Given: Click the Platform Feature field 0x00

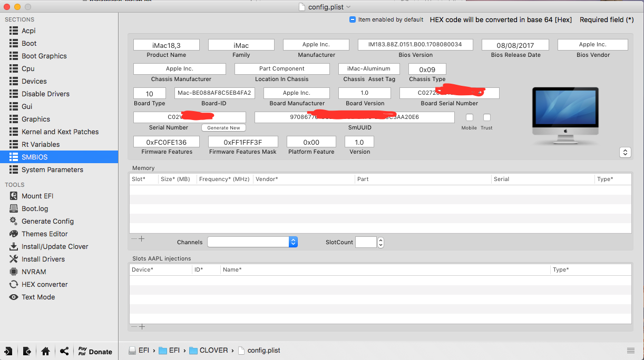Looking at the screenshot, I should point(311,142).
